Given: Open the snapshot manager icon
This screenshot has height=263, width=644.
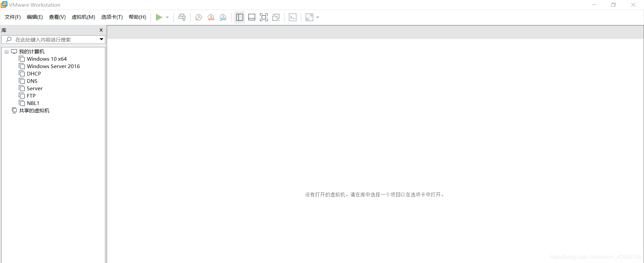Looking at the screenshot, I should [x=223, y=17].
